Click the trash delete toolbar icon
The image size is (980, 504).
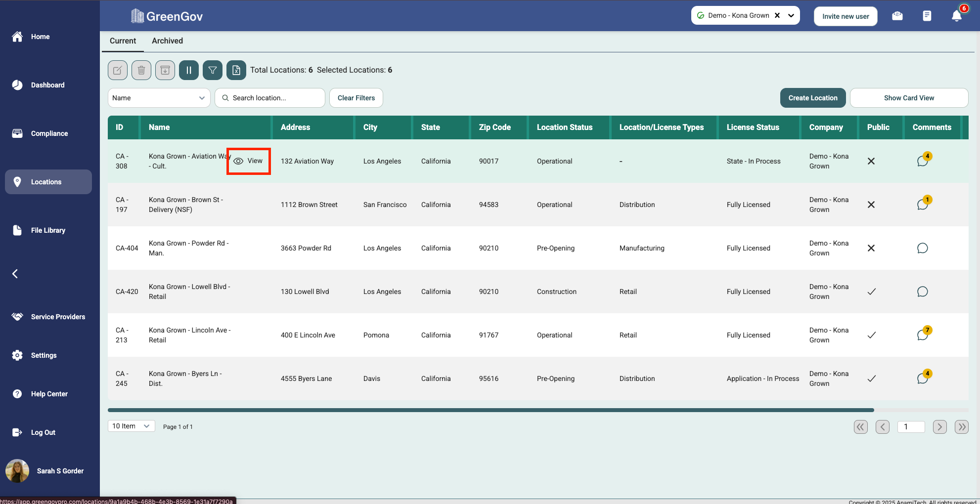(141, 70)
